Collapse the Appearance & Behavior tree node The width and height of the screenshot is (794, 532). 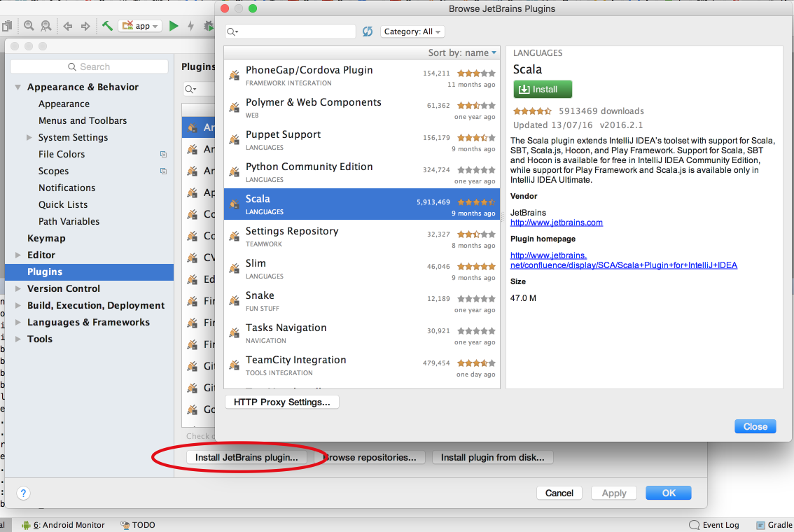[x=18, y=87]
